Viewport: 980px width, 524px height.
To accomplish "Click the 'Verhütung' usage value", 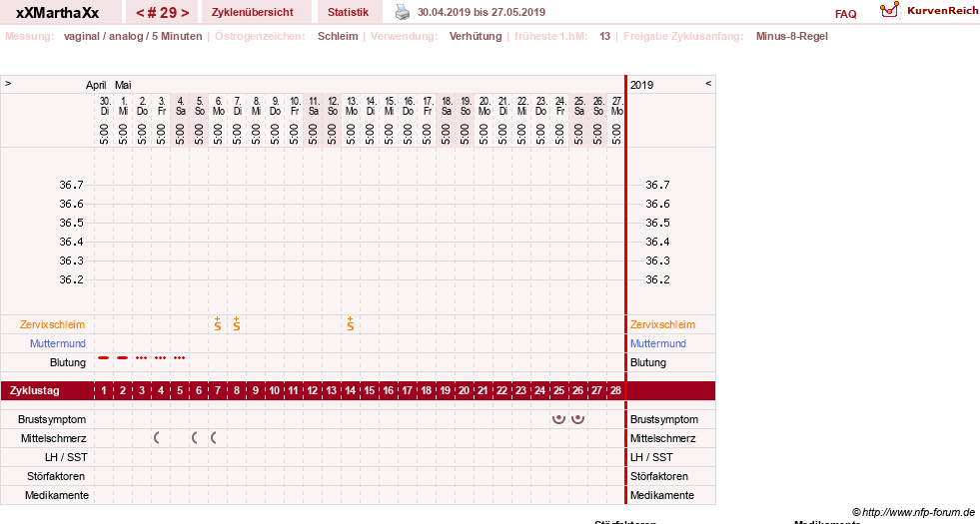I will 475,36.
